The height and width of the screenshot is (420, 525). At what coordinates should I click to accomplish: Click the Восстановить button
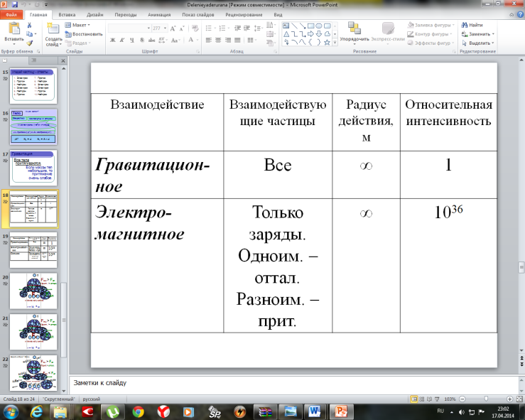pyautogui.click(x=84, y=34)
